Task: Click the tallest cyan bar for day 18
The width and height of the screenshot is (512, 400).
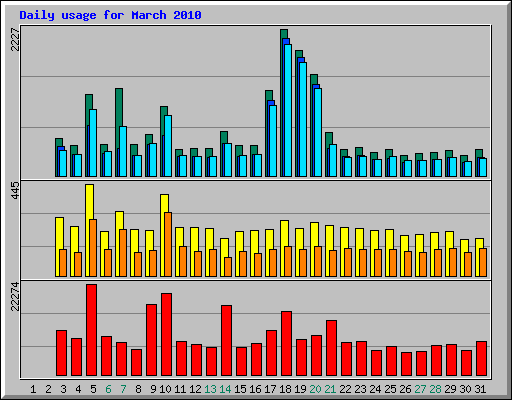Action: pyautogui.click(x=288, y=110)
